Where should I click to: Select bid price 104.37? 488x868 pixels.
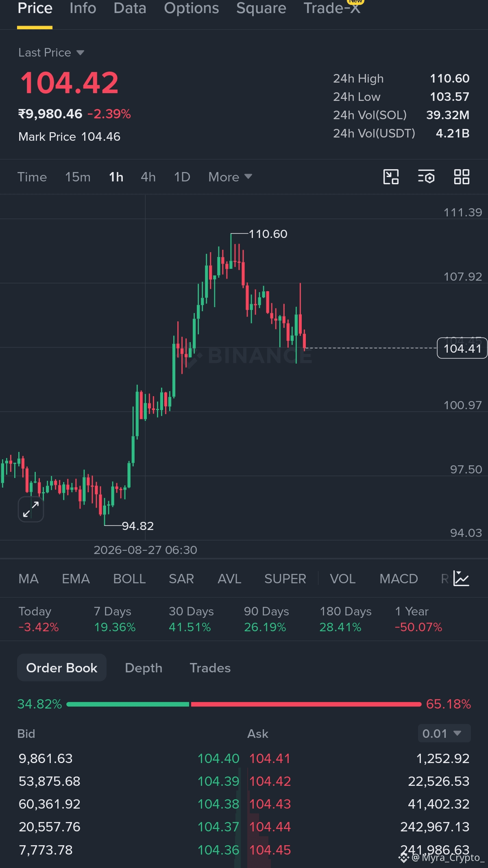click(x=218, y=827)
